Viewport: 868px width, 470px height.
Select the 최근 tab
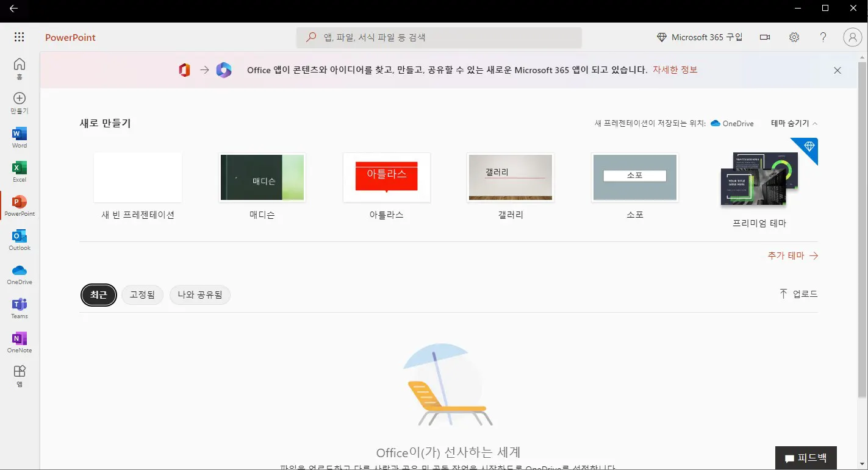(x=98, y=295)
